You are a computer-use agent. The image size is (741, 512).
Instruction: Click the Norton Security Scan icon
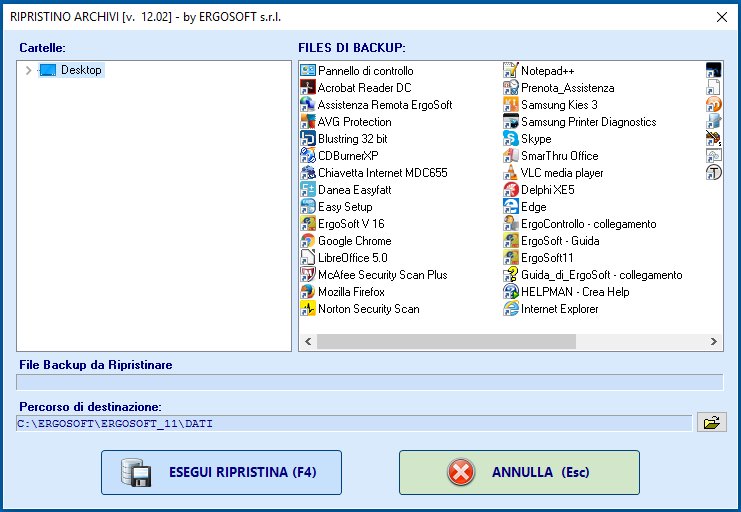click(x=308, y=309)
